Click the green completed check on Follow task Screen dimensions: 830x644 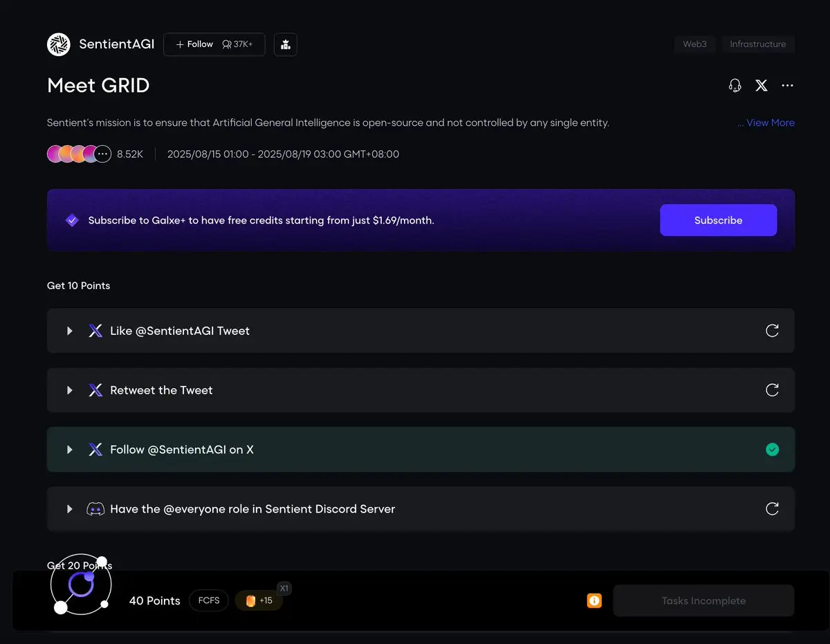[x=773, y=450]
